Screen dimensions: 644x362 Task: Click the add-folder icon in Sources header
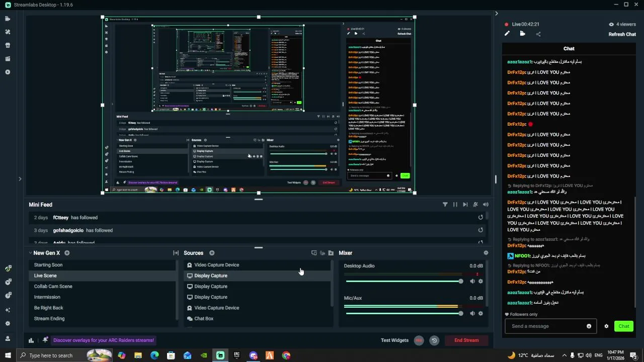331,253
